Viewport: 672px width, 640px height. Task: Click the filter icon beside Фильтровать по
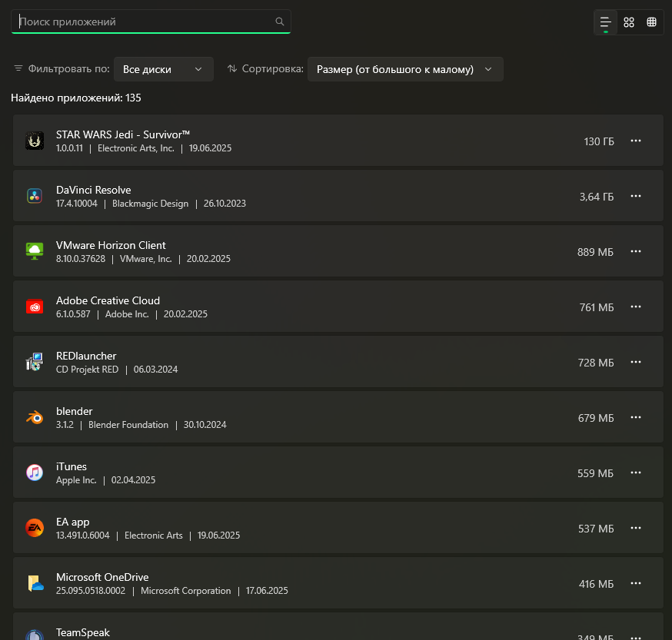click(18, 68)
